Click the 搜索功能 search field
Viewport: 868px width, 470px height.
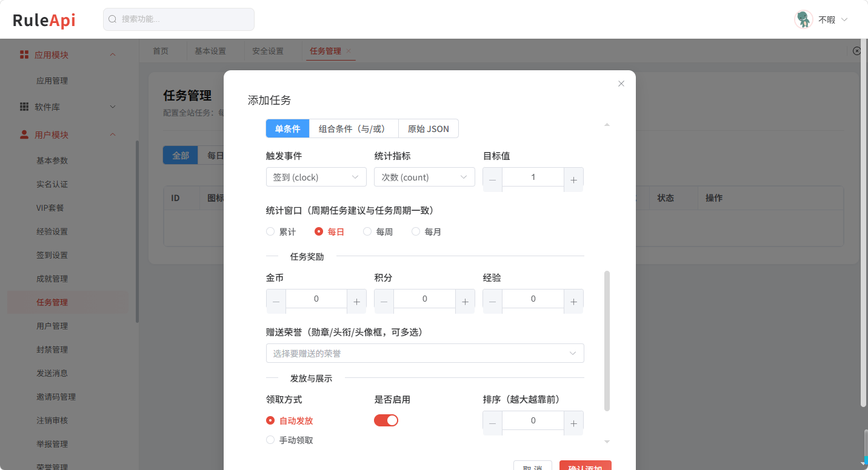click(x=179, y=19)
